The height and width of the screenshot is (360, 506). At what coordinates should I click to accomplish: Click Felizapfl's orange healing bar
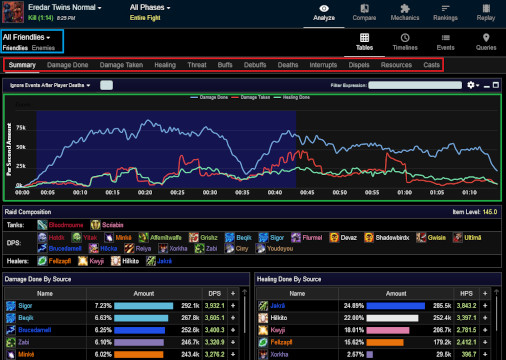pos(385,342)
